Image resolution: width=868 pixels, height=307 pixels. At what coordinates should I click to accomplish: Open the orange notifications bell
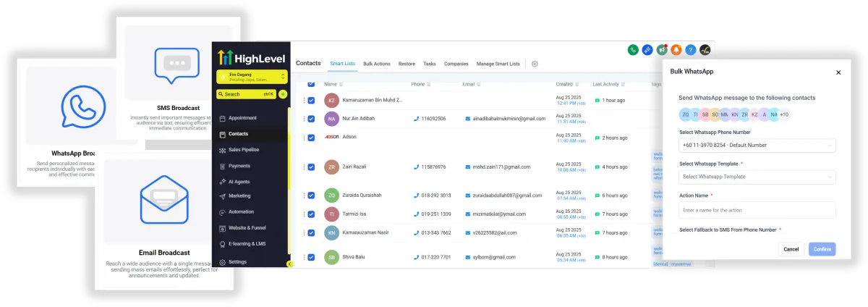tap(676, 50)
